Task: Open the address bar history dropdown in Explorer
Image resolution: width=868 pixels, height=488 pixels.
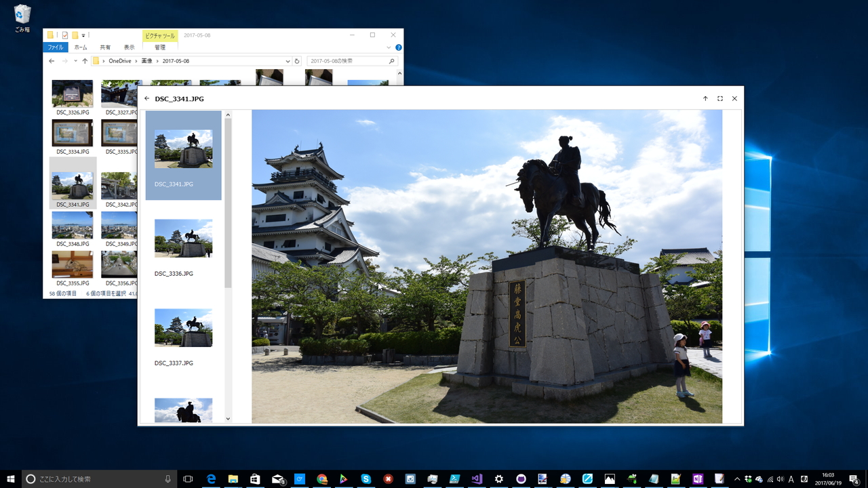Action: [x=288, y=60]
